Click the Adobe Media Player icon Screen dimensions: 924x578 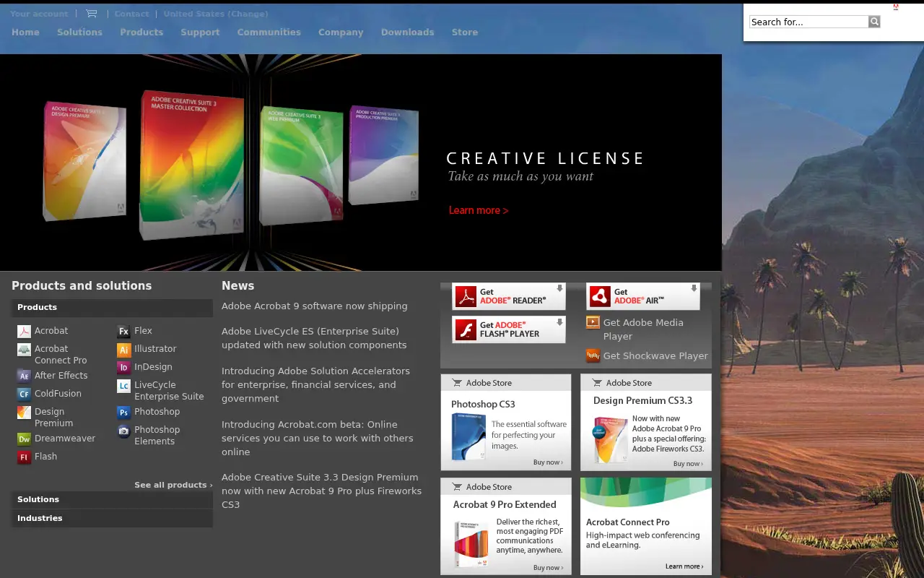593,323
